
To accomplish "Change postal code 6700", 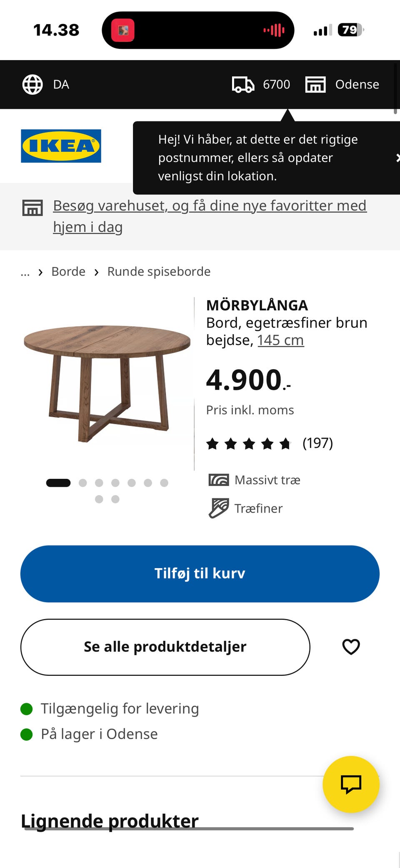I will [x=276, y=85].
